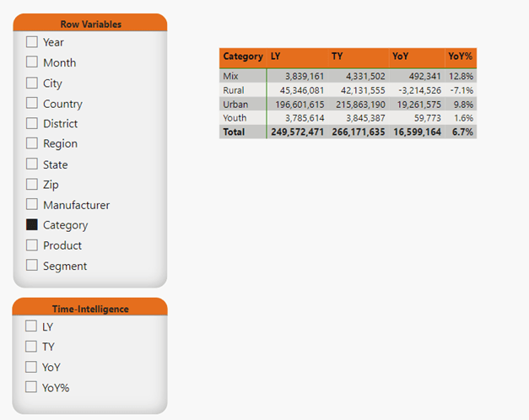The height and width of the screenshot is (420, 529).
Task: Select the Urban row in table
Action: click(235, 104)
